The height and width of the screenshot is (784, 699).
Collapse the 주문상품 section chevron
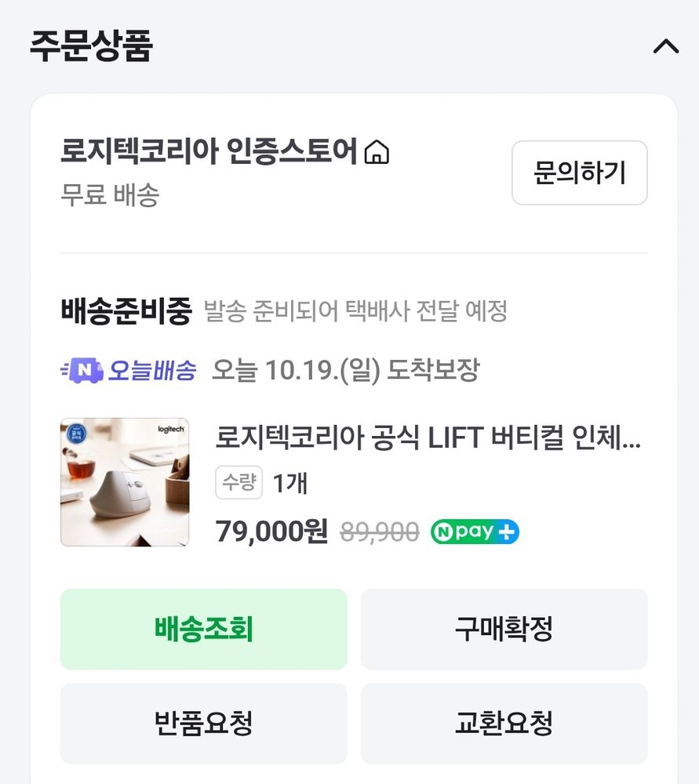pos(665,46)
